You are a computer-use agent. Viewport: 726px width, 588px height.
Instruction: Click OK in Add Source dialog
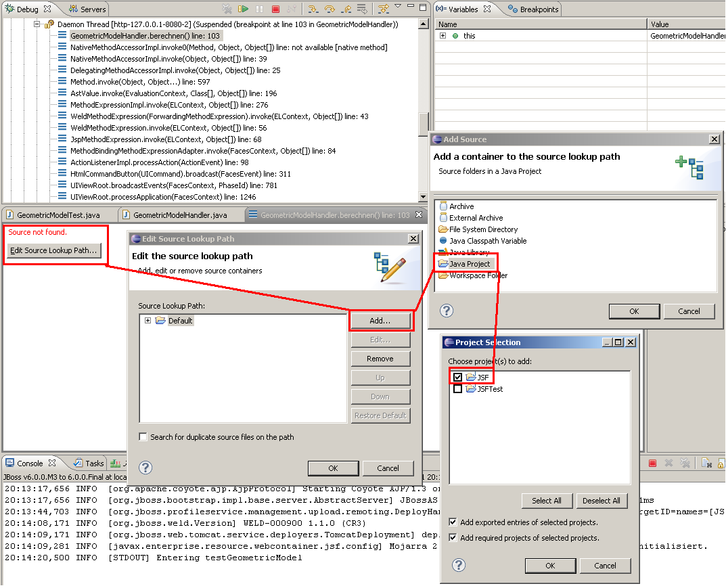634,311
